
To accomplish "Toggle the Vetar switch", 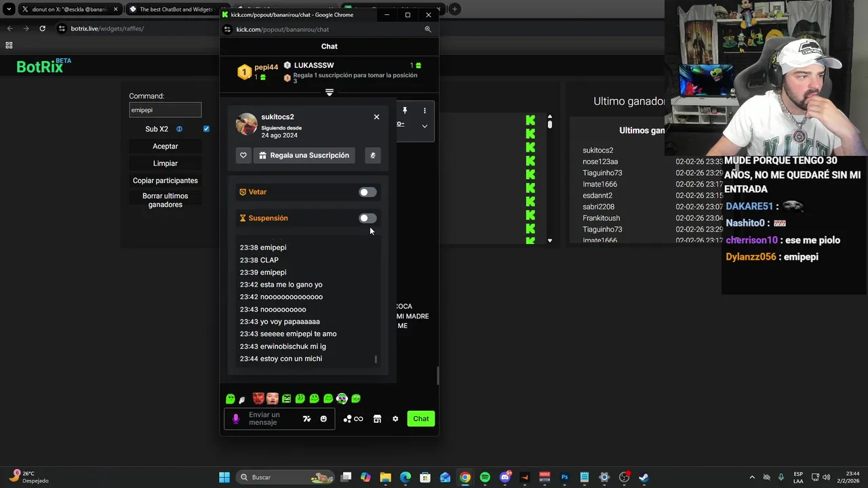I will (368, 192).
